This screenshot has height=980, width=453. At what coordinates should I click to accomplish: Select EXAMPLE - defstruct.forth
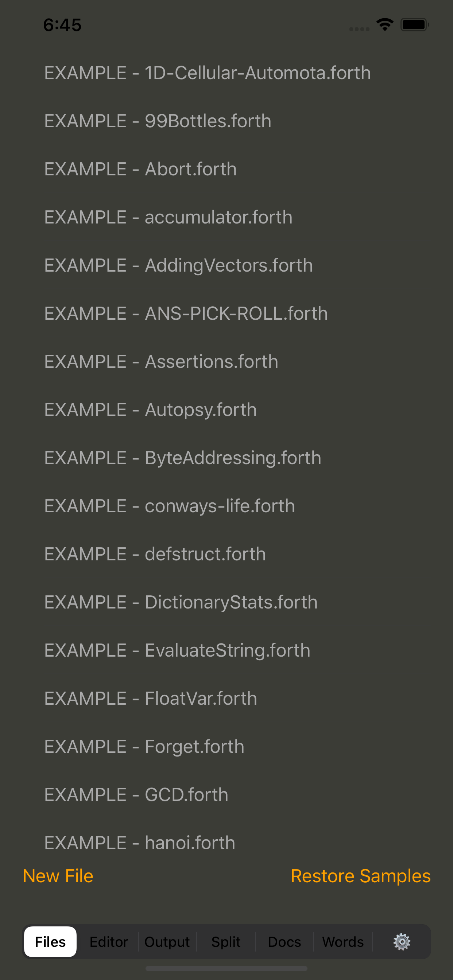point(155,553)
